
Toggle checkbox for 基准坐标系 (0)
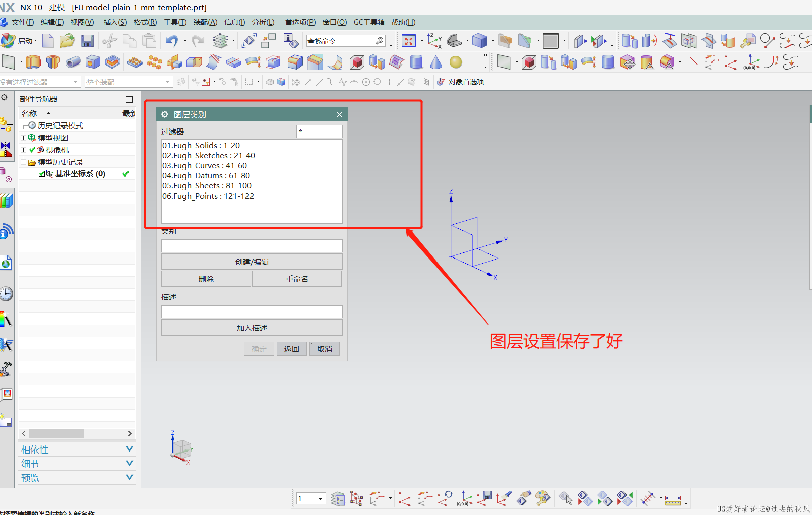click(x=42, y=174)
